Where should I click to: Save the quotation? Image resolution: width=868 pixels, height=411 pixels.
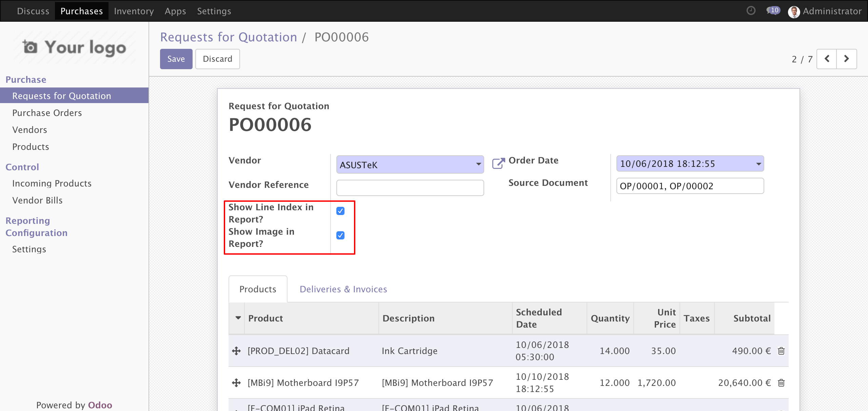(x=176, y=59)
